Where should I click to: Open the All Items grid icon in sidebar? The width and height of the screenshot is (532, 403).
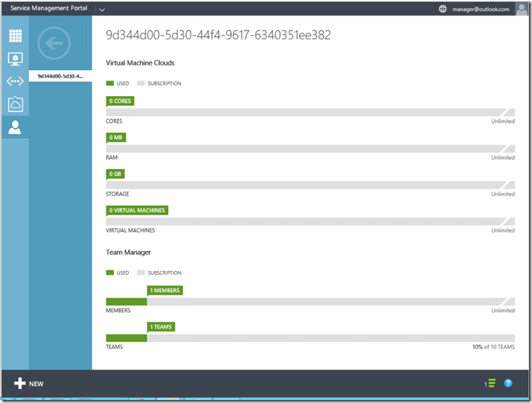click(15, 36)
